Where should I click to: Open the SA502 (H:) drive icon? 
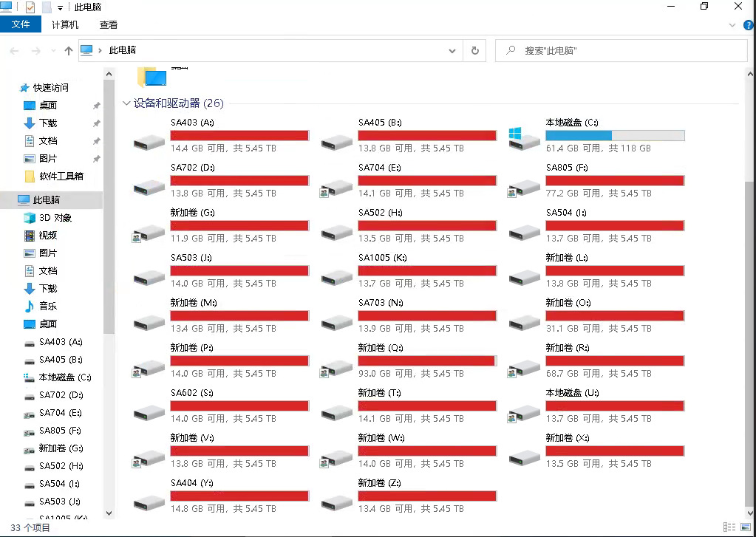pyautogui.click(x=336, y=233)
